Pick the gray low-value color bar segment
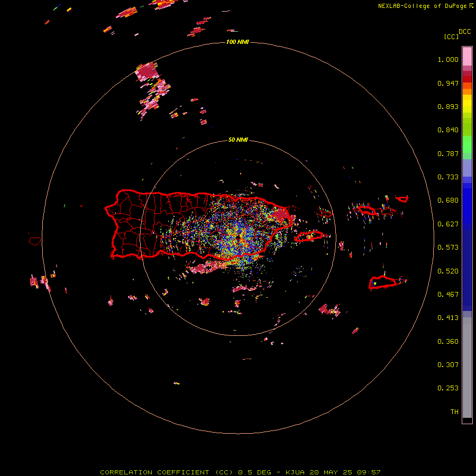476x476 pixels. [467, 368]
